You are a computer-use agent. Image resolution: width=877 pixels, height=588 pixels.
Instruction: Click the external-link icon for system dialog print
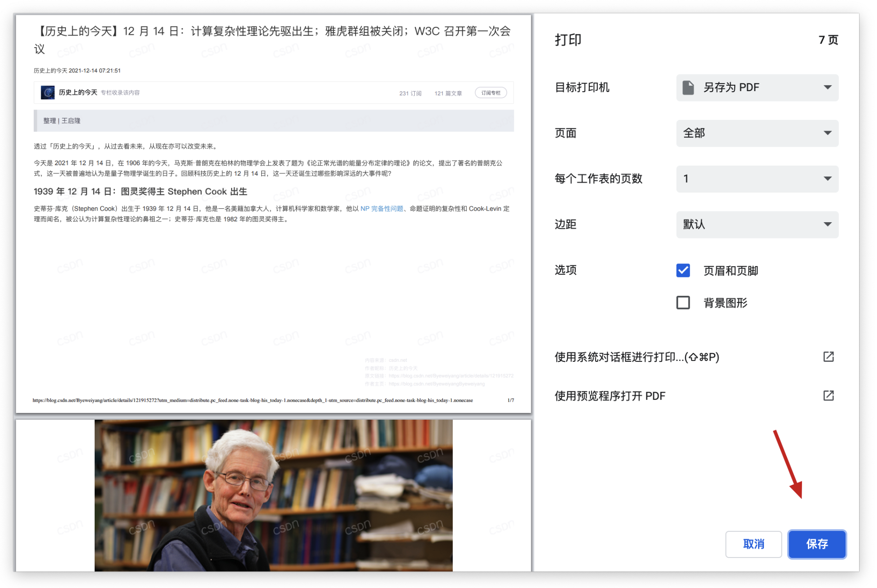pos(828,356)
